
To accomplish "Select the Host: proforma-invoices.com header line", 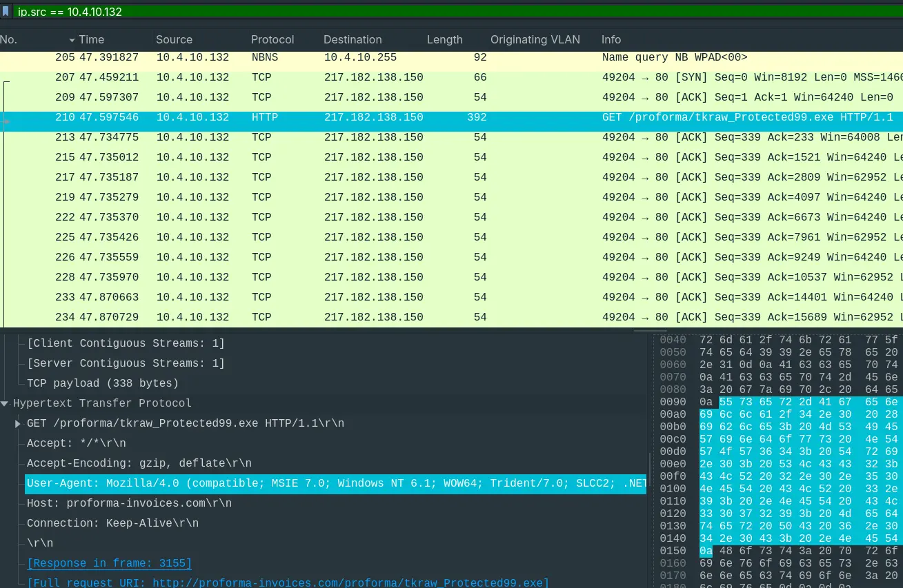I will pos(129,503).
